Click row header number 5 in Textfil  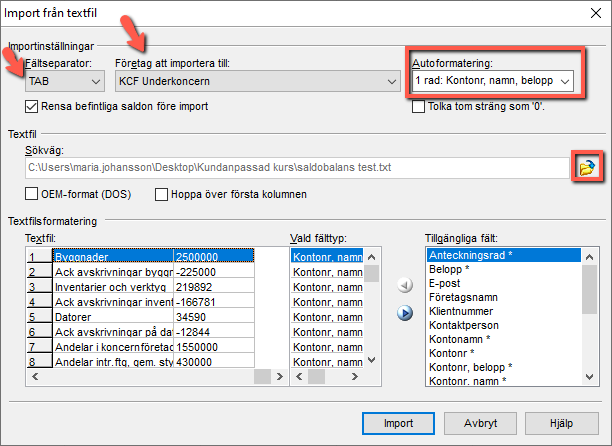point(39,317)
